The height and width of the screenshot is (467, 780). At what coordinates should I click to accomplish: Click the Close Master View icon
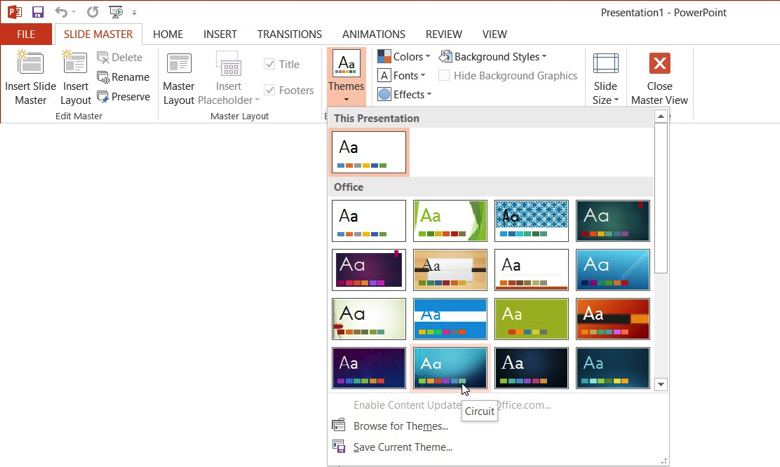point(659,65)
